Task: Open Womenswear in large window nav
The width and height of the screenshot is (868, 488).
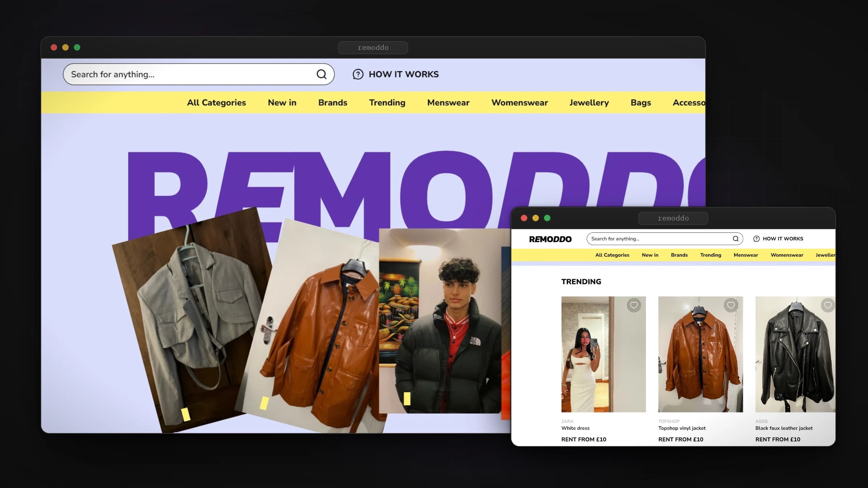Action: tap(520, 103)
